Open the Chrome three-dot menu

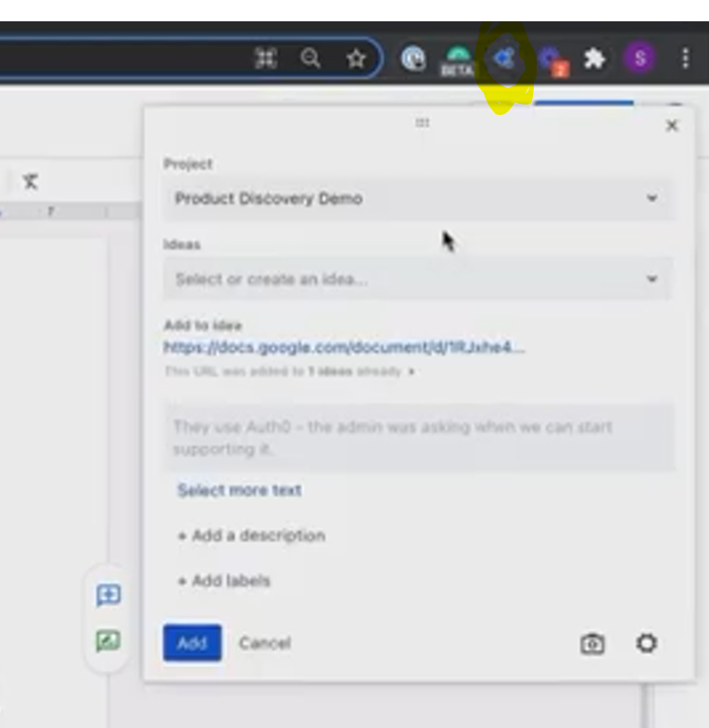tap(685, 58)
